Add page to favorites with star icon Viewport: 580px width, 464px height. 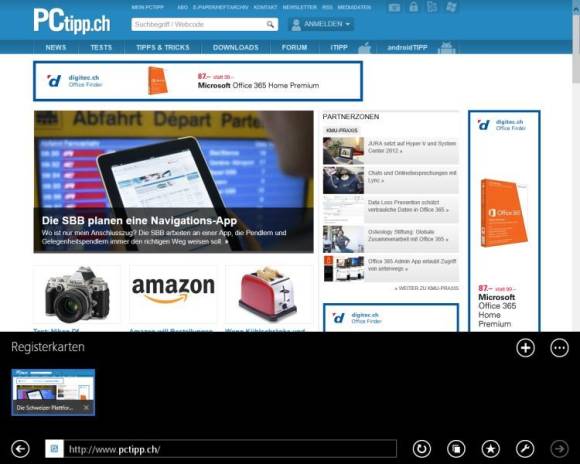pyautogui.click(x=490, y=449)
